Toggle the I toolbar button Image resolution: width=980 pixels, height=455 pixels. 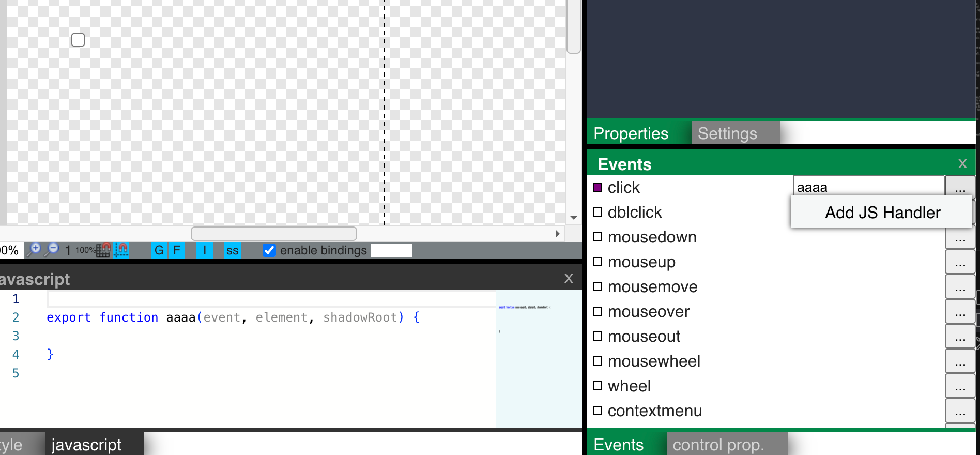click(205, 250)
